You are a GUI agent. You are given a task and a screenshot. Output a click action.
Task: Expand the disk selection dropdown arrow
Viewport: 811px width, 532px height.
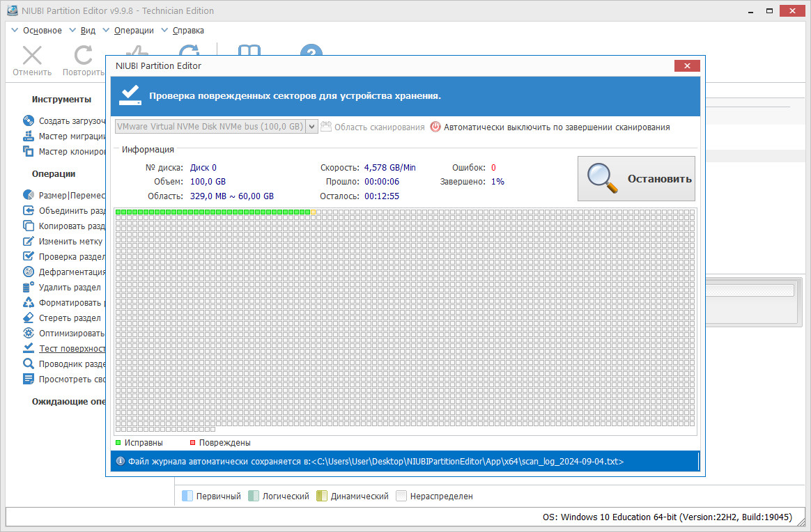coord(311,127)
